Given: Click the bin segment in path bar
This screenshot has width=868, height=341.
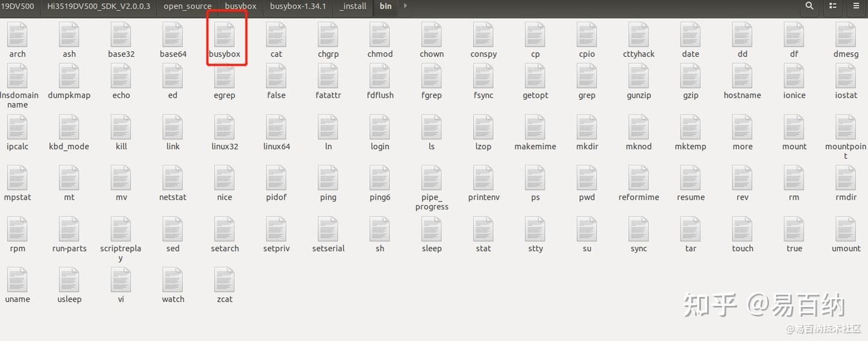Looking at the screenshot, I should [386, 6].
